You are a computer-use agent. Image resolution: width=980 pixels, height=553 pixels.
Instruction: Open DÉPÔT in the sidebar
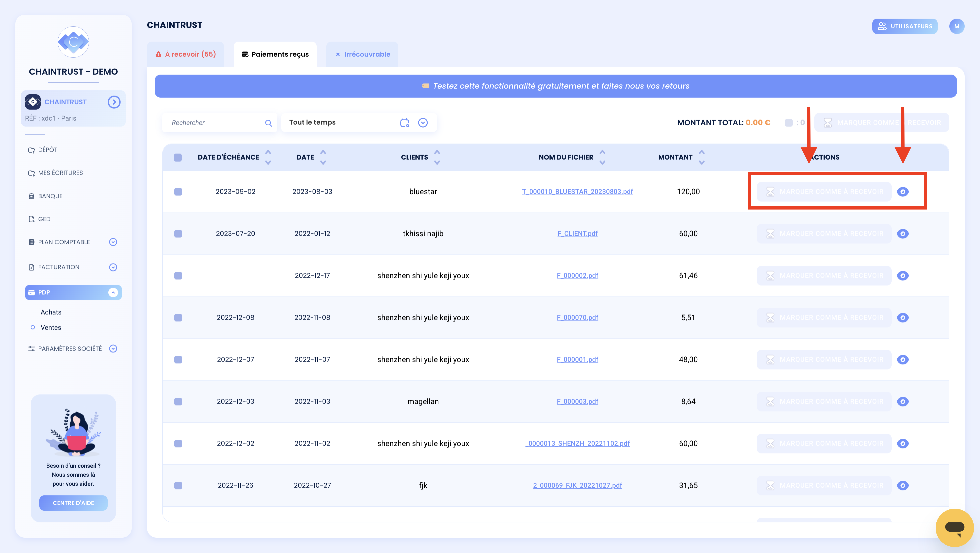pyautogui.click(x=43, y=150)
